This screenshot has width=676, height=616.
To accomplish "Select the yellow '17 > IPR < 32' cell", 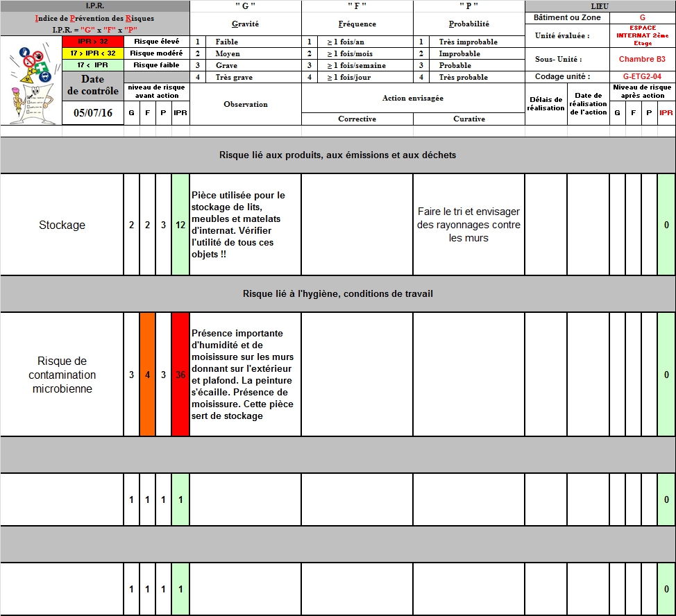I will (x=92, y=53).
